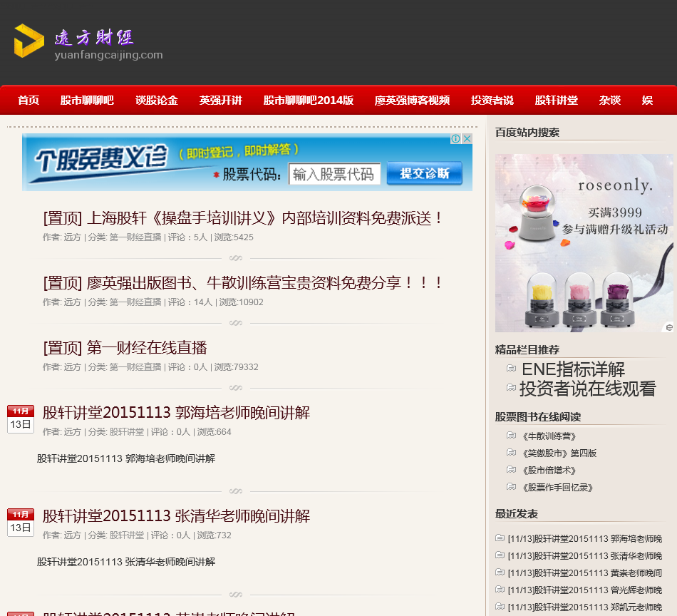The image size is (677, 616).
Task: Open the 杂谈 menu item
Action: [x=609, y=101]
